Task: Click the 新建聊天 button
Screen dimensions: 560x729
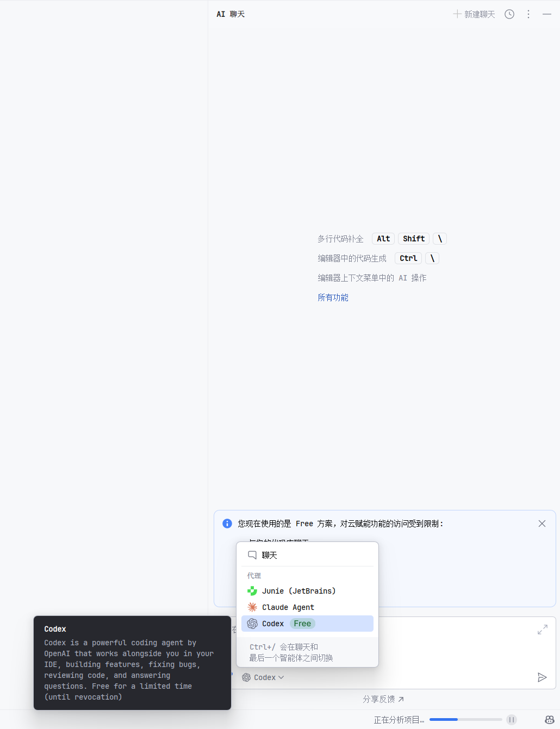Action: click(474, 14)
